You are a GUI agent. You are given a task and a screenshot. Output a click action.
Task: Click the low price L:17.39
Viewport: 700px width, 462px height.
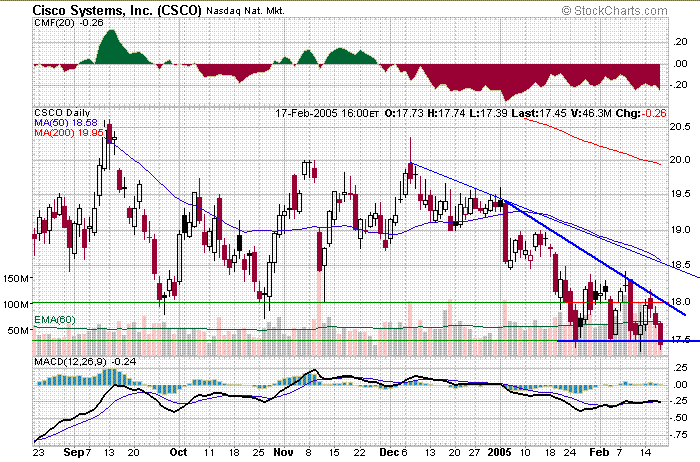coord(488,113)
